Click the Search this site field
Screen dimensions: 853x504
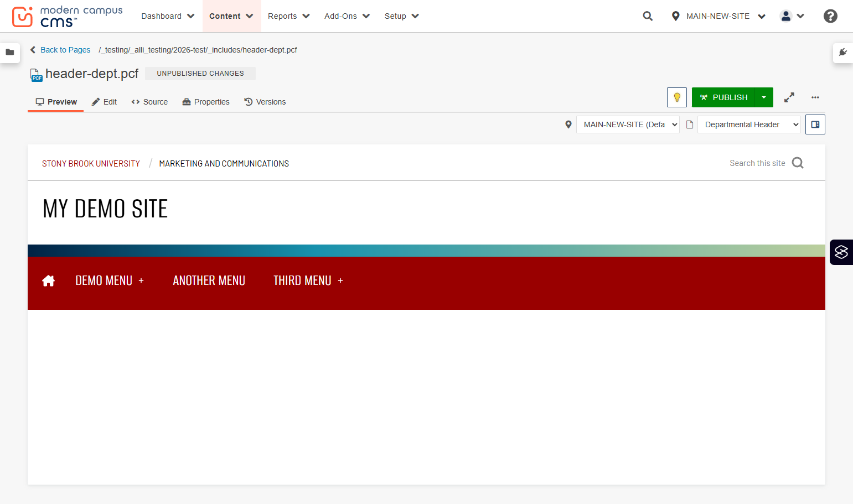pyautogui.click(x=757, y=163)
